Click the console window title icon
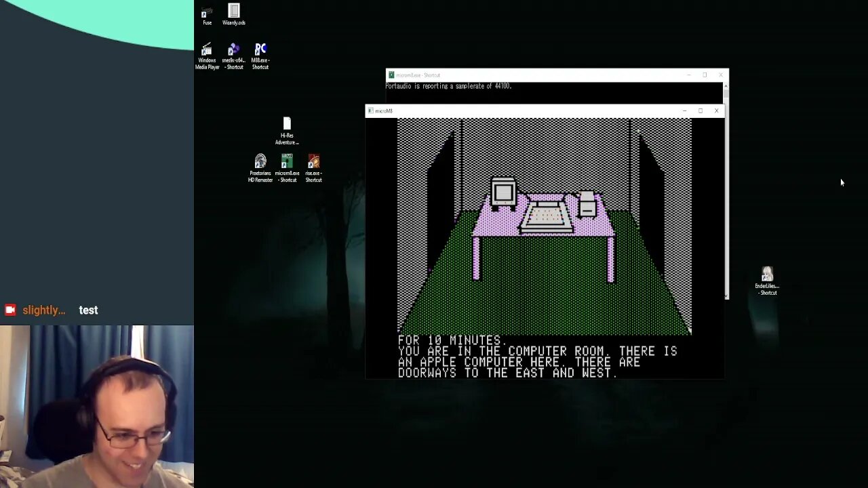 391,75
